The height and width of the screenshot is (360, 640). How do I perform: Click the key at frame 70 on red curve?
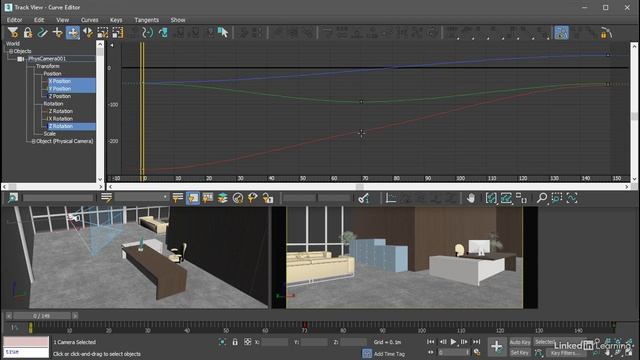click(361, 133)
